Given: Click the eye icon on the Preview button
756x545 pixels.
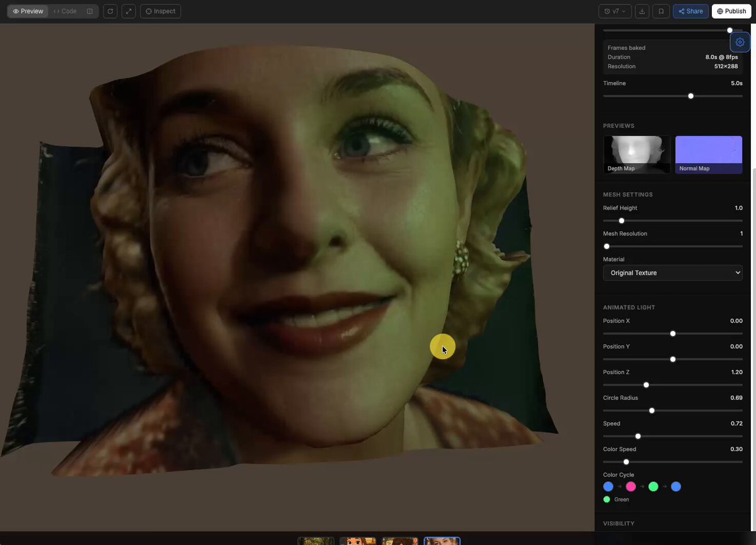Looking at the screenshot, I should 15,11.
